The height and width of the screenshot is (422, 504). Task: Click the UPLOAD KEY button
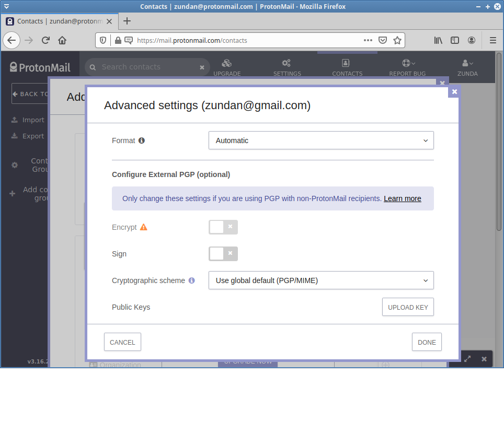pos(408,307)
